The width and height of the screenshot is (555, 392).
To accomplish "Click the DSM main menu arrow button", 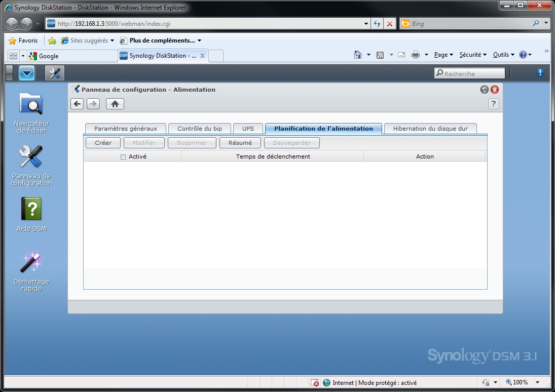I will (x=27, y=73).
